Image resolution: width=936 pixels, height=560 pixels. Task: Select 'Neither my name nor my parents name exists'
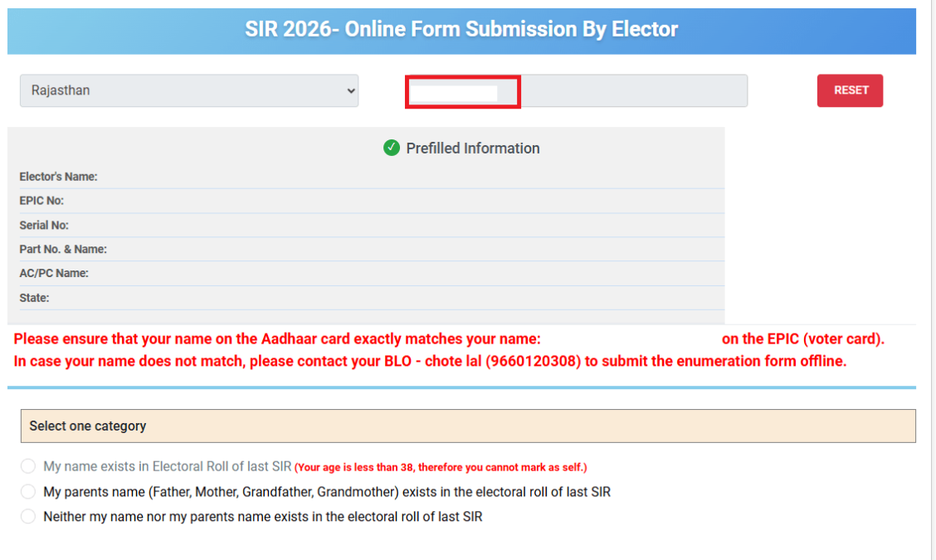pyautogui.click(x=27, y=516)
